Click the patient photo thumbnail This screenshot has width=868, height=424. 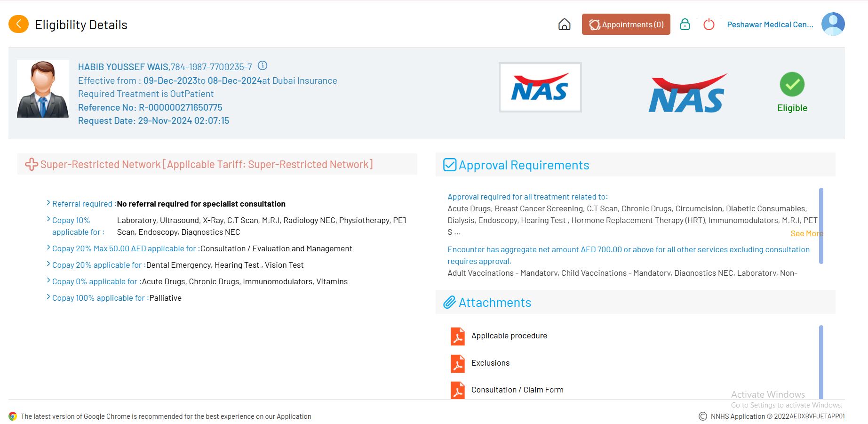pos(43,89)
